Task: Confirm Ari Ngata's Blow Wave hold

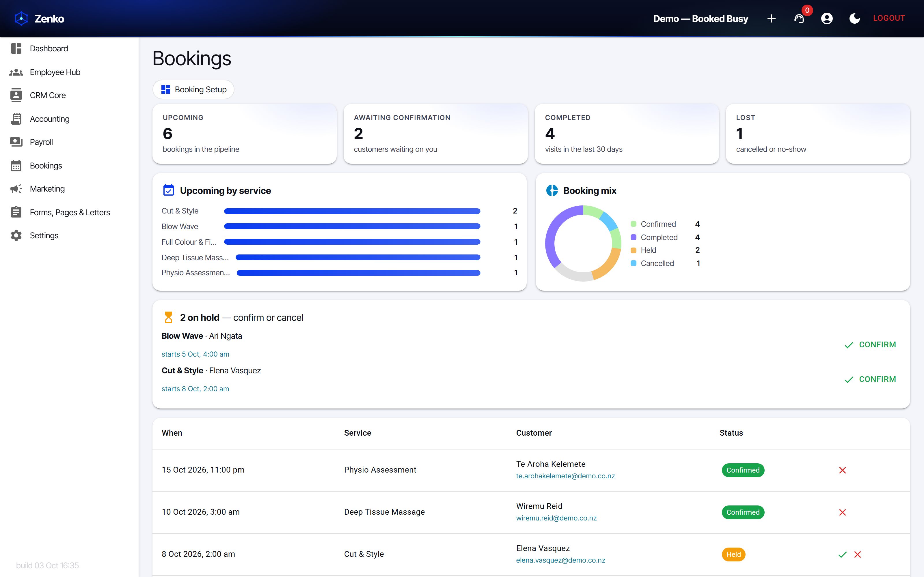Action: pyautogui.click(x=870, y=344)
